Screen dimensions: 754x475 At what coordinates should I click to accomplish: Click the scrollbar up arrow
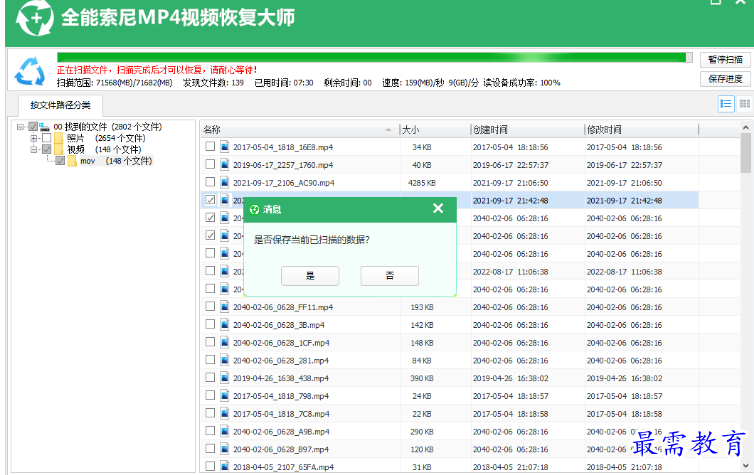(x=745, y=128)
